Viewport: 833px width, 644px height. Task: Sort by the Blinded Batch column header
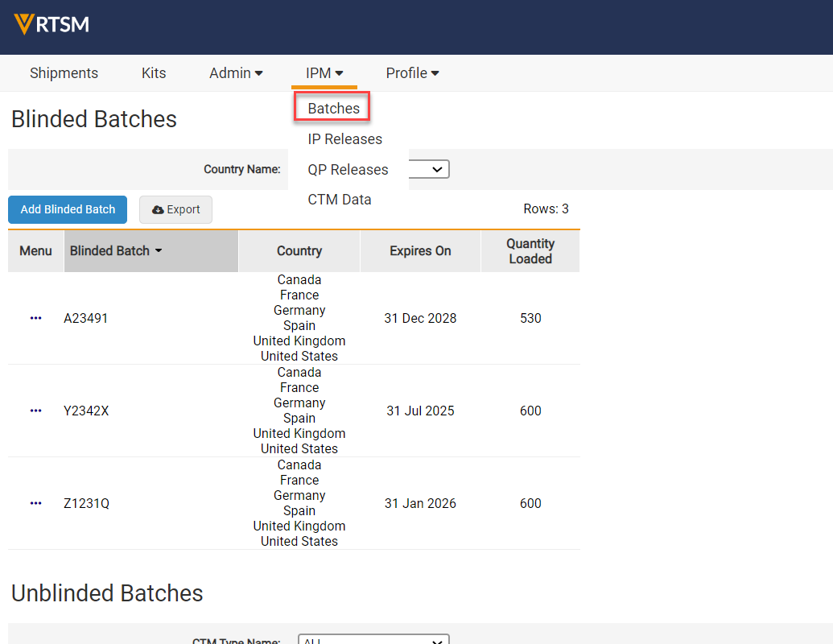click(x=116, y=251)
